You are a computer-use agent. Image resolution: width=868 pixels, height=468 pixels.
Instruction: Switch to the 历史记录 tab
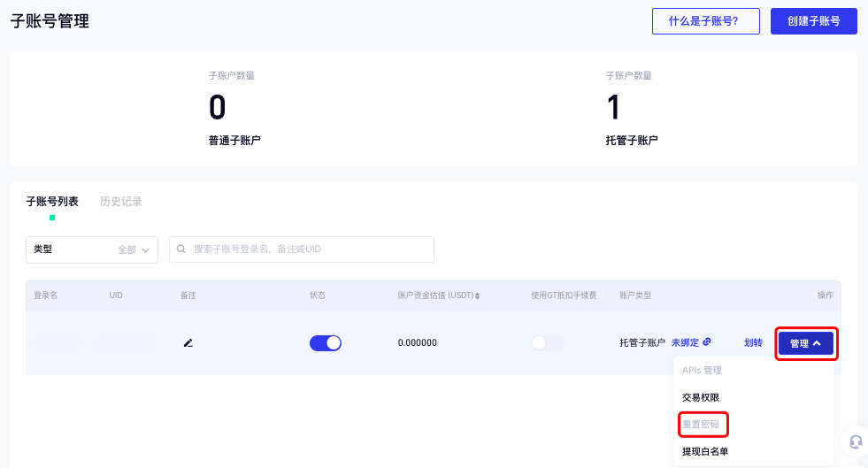coord(121,202)
